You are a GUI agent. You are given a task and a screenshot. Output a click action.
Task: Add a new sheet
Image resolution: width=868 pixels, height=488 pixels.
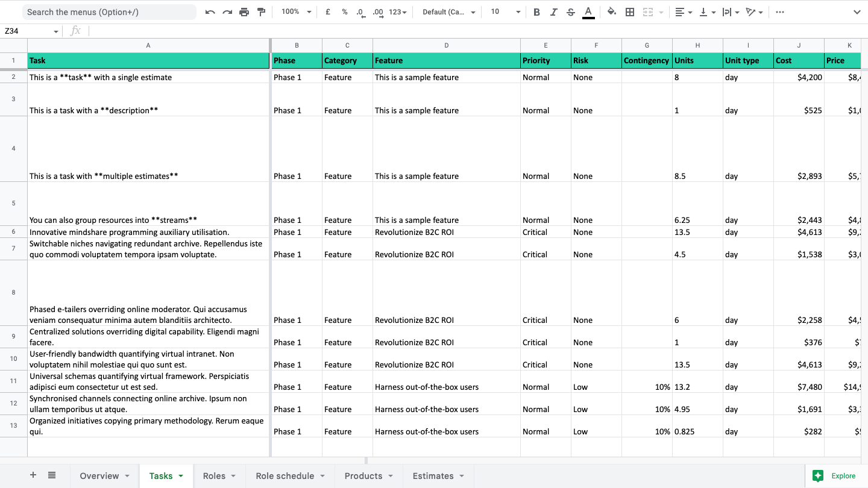click(33, 475)
